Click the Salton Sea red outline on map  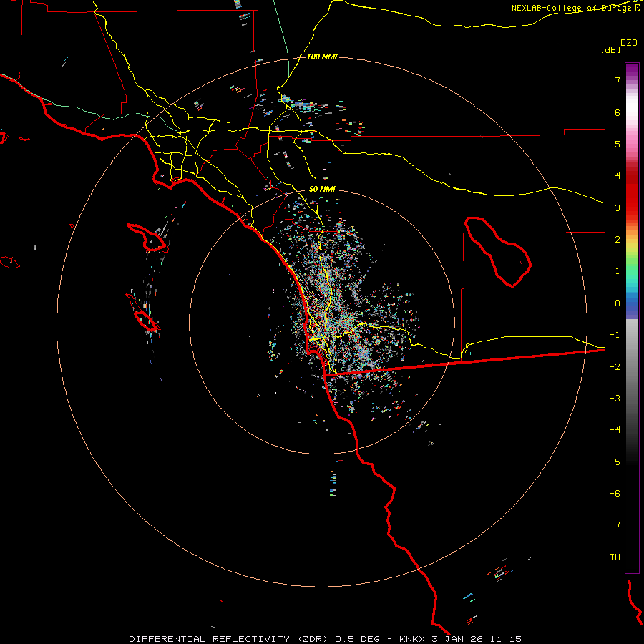498,252
